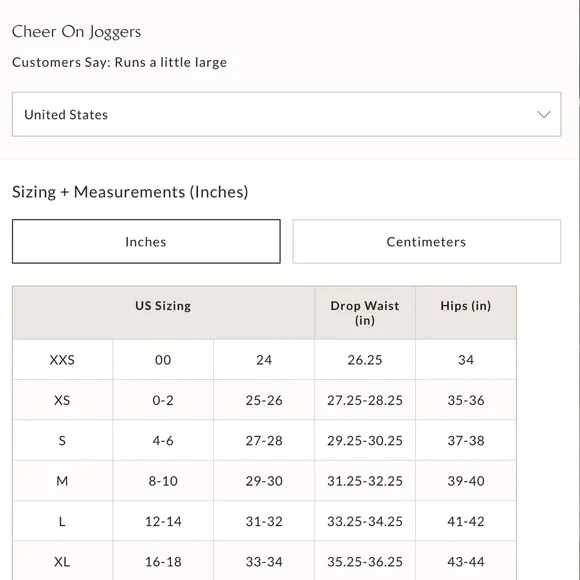Select the XS size row label
Screen dimensions: 580x580
pos(62,400)
